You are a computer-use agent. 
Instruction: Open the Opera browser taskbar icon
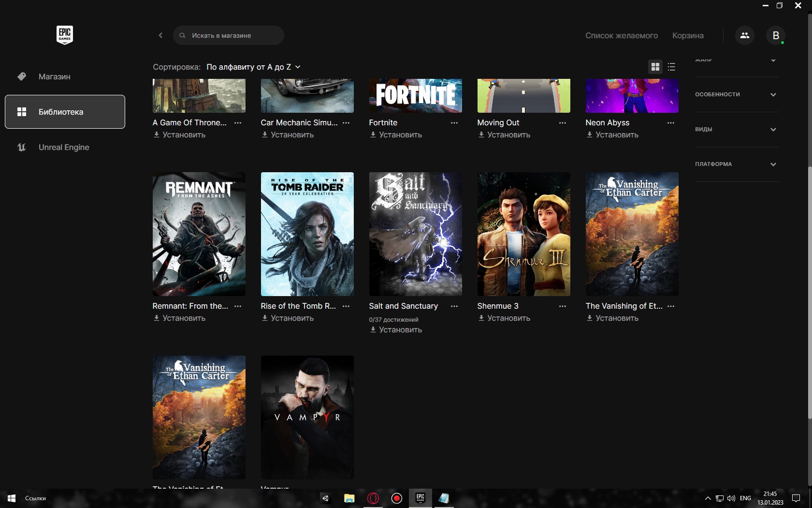click(x=373, y=498)
